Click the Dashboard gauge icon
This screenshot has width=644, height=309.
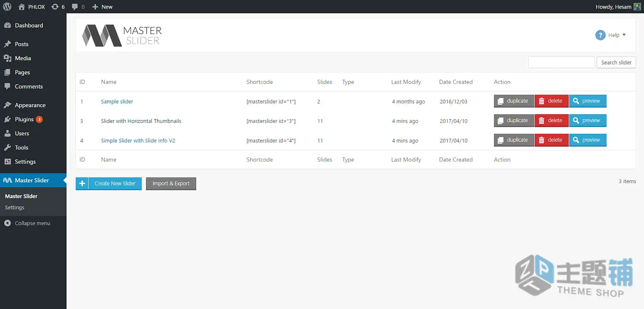tap(7, 25)
